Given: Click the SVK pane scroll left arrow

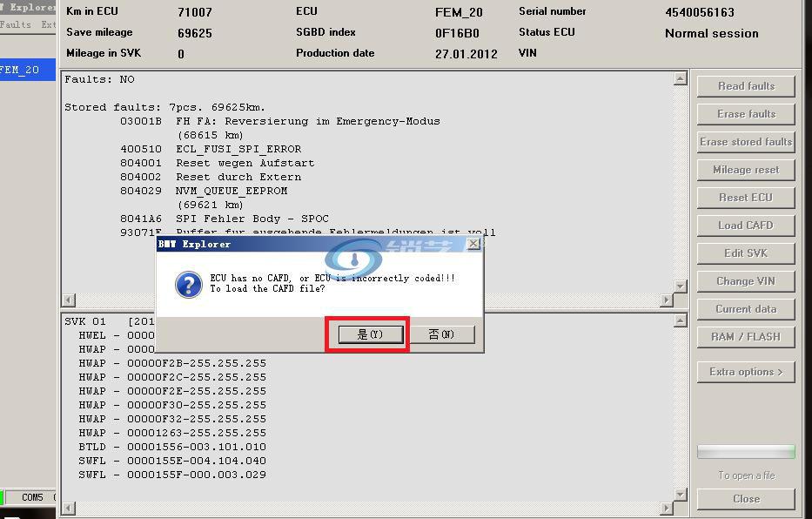Looking at the screenshot, I should 69,509.
